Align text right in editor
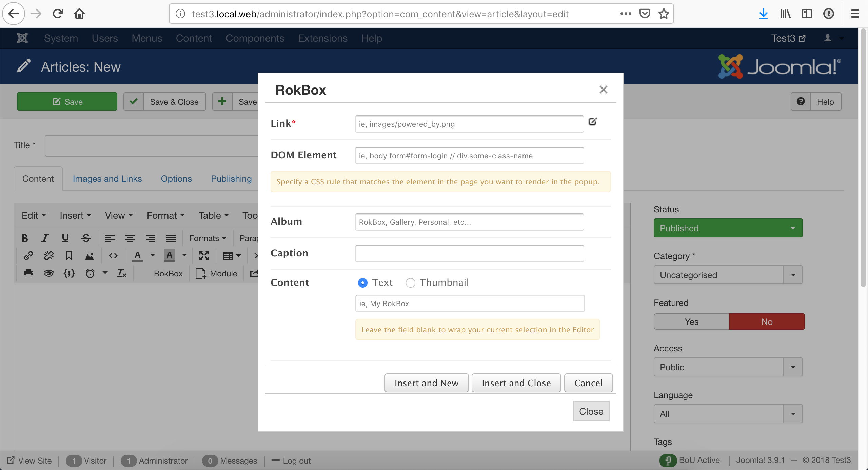Image resolution: width=868 pixels, height=470 pixels. tap(150, 238)
